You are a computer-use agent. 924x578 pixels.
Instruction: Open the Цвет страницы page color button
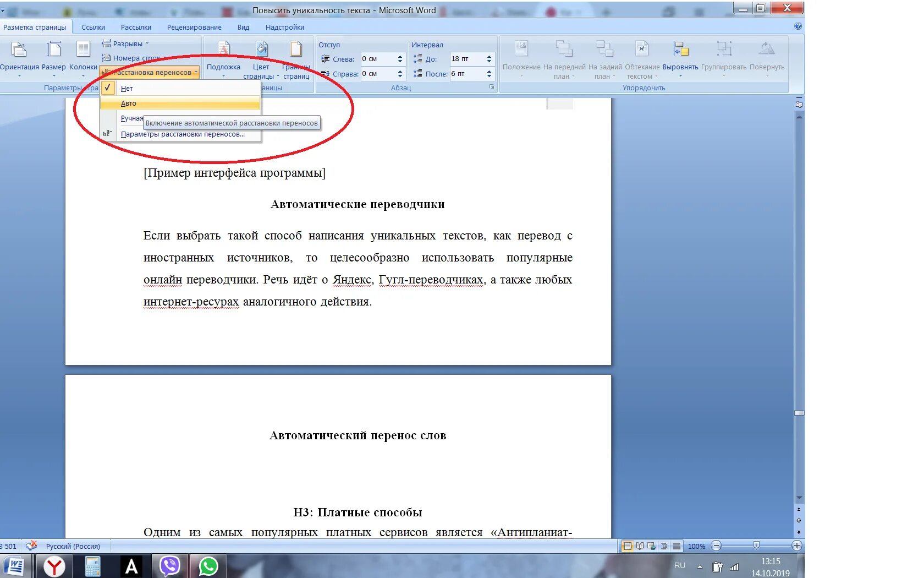tap(261, 59)
